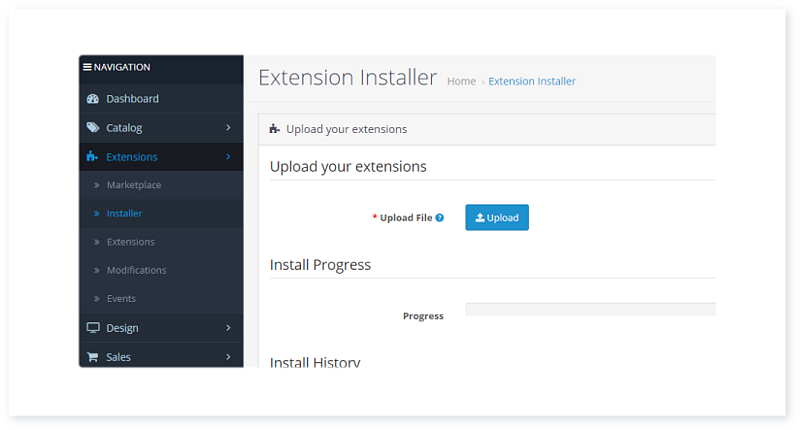800x430 pixels.
Task: Click the Extensions puzzle icon in sidebar
Action: tap(92, 156)
